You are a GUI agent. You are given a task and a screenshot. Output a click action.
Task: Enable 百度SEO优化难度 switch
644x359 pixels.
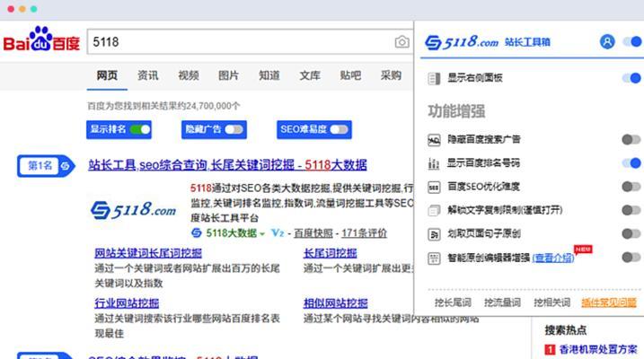coord(631,187)
